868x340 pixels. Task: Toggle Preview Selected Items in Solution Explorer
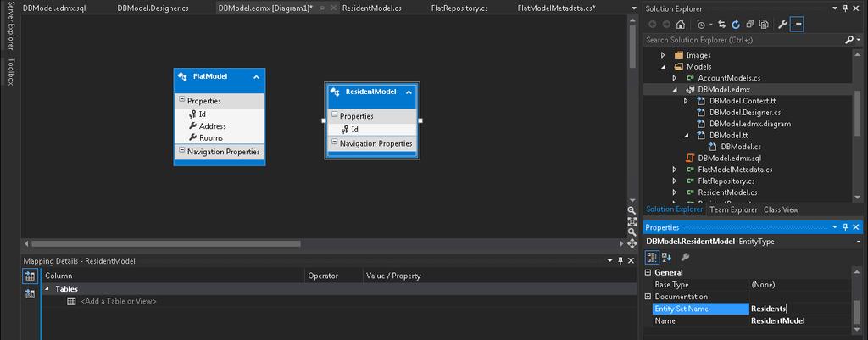[x=797, y=25]
